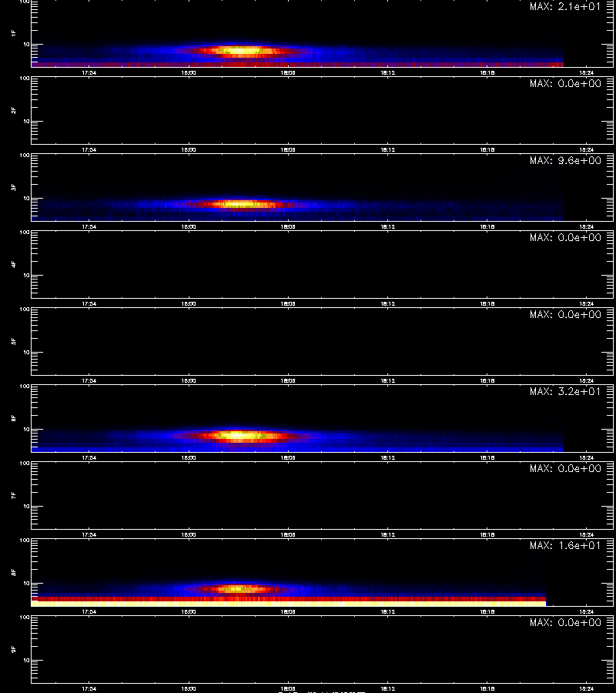The image size is (616, 693).
Task: Click the 100 y-axis label of panel 4F
Action: click(x=25, y=233)
